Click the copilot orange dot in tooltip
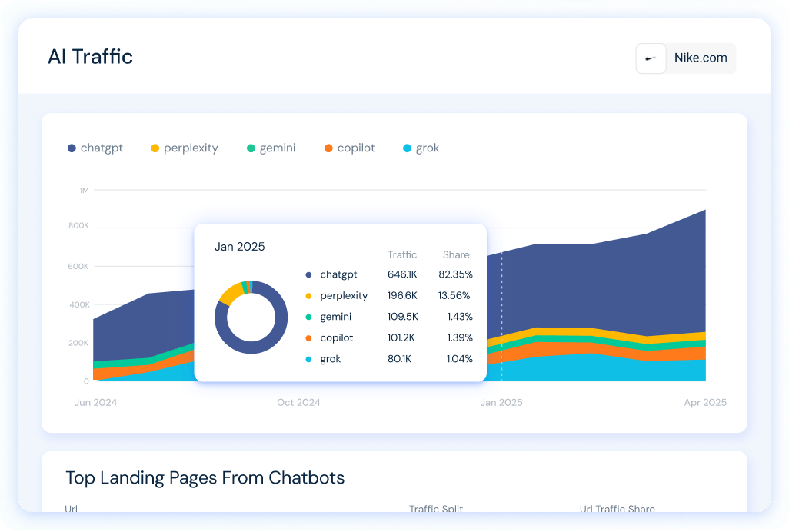The width and height of the screenshot is (789, 532). 308,338
